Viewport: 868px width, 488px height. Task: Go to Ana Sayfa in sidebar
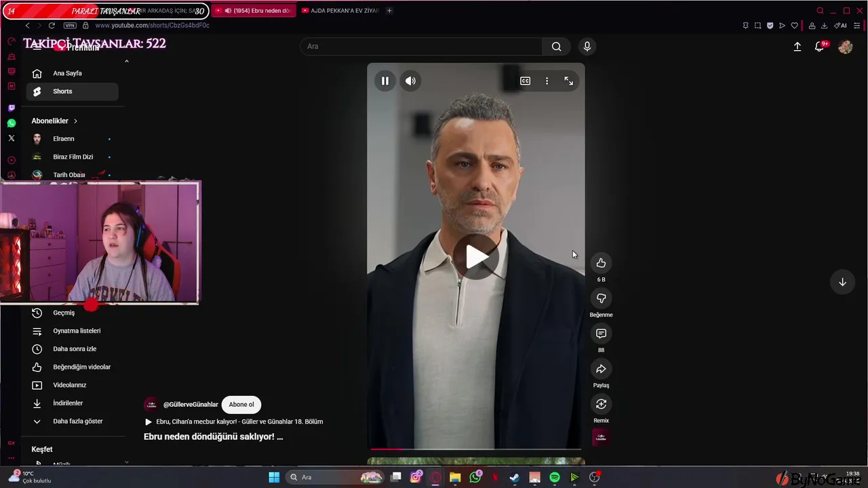[72, 73]
